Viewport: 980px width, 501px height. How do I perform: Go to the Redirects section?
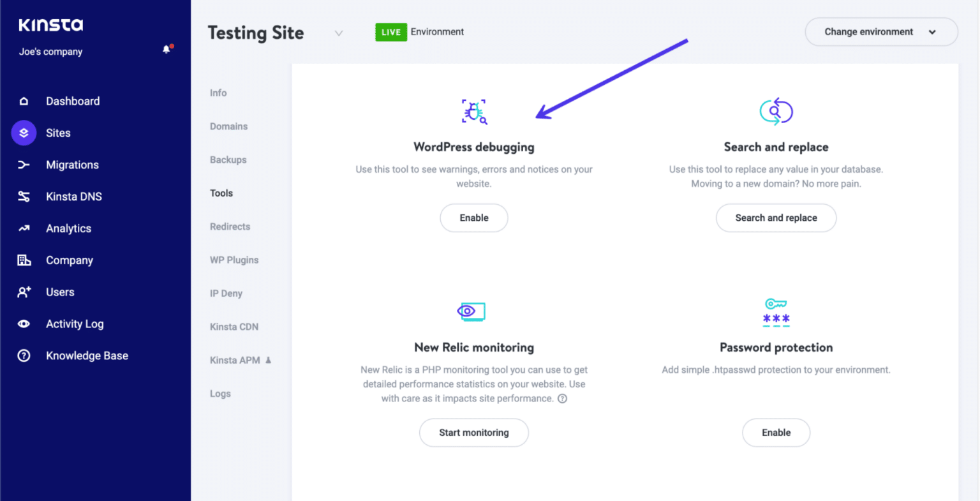coord(230,227)
